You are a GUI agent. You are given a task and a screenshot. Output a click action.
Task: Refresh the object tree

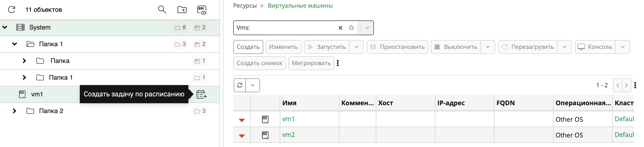pyautogui.click(x=12, y=10)
